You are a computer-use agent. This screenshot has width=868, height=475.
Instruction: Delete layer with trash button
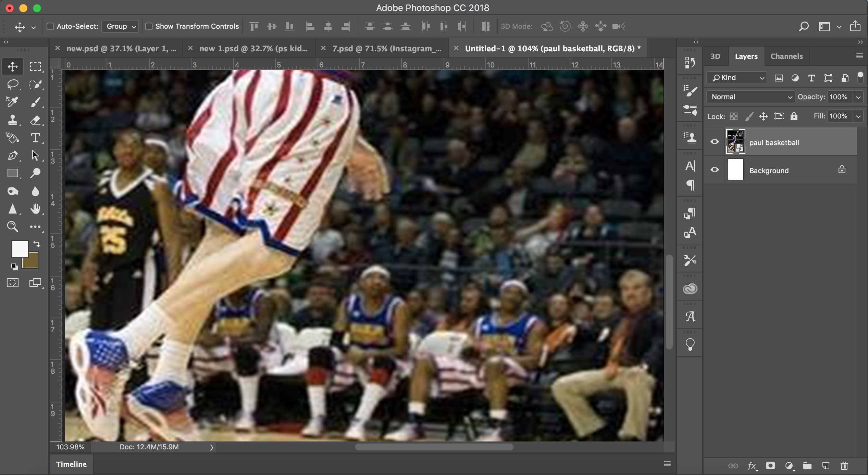point(844,466)
